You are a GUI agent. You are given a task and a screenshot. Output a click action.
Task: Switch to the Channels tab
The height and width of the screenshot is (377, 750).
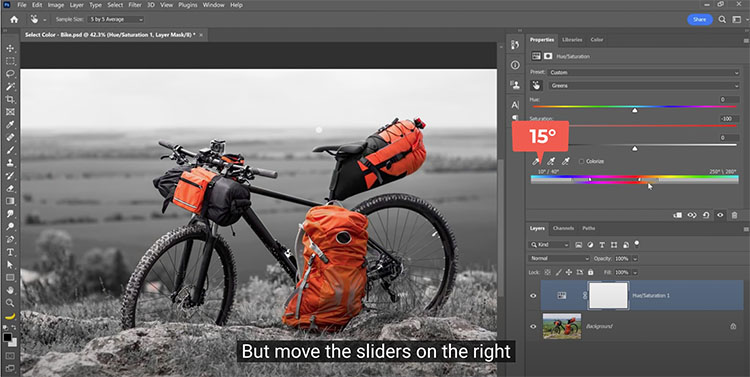click(x=563, y=228)
